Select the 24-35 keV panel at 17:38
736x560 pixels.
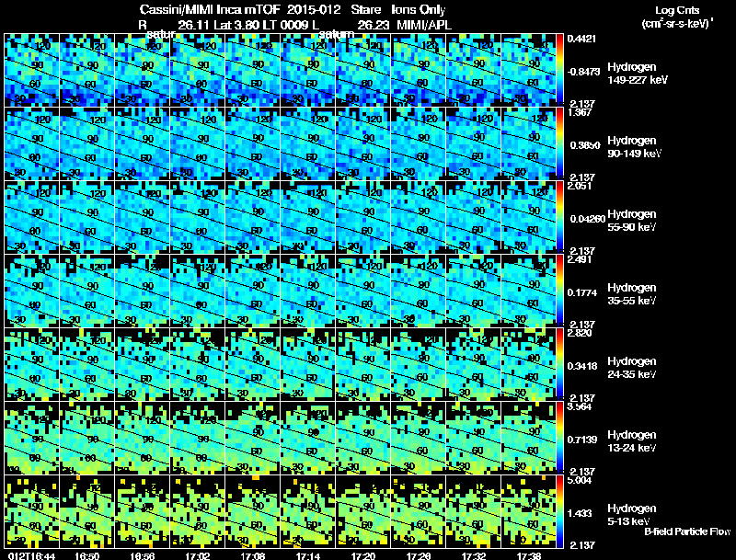pyautogui.click(x=529, y=364)
